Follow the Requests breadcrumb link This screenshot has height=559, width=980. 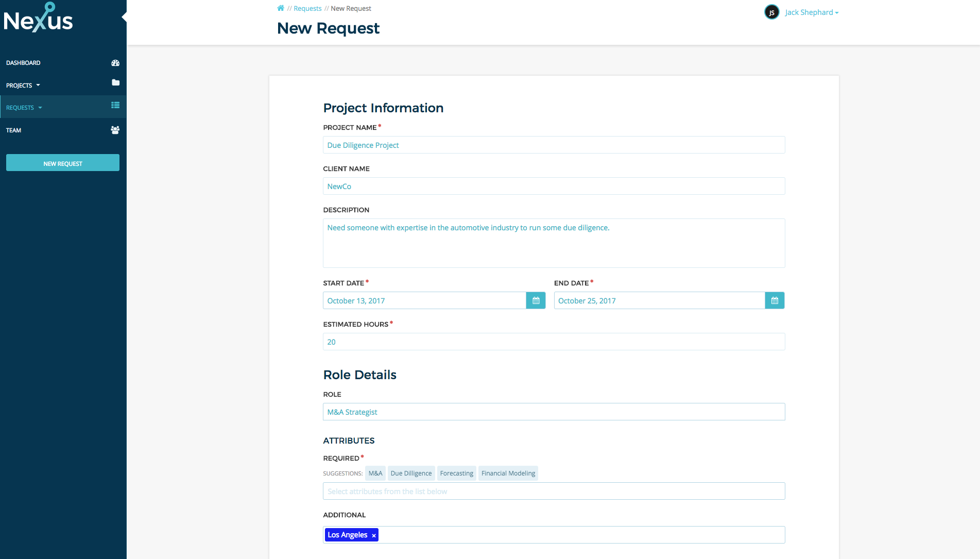307,8
